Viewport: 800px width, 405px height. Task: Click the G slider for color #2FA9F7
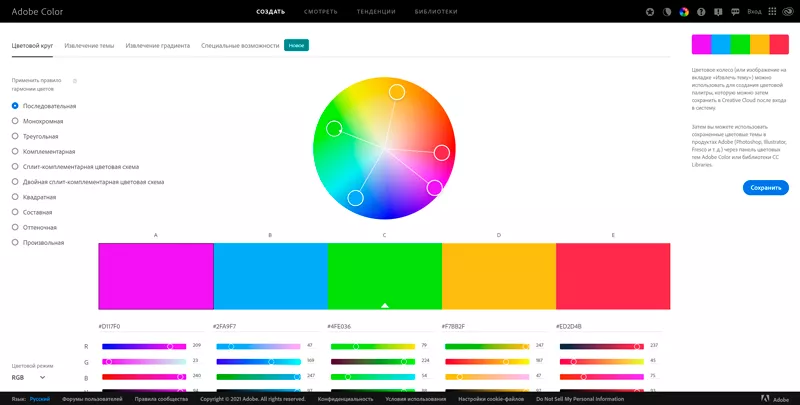tap(259, 362)
